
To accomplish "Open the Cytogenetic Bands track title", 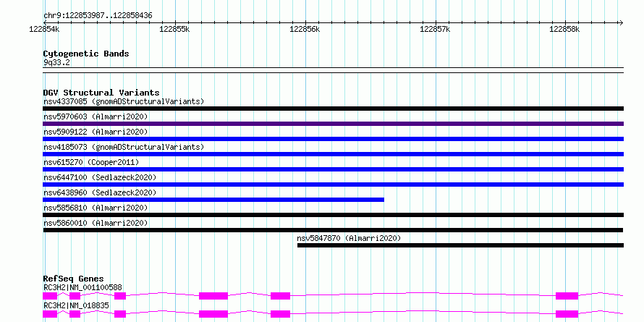I will 86,54.
